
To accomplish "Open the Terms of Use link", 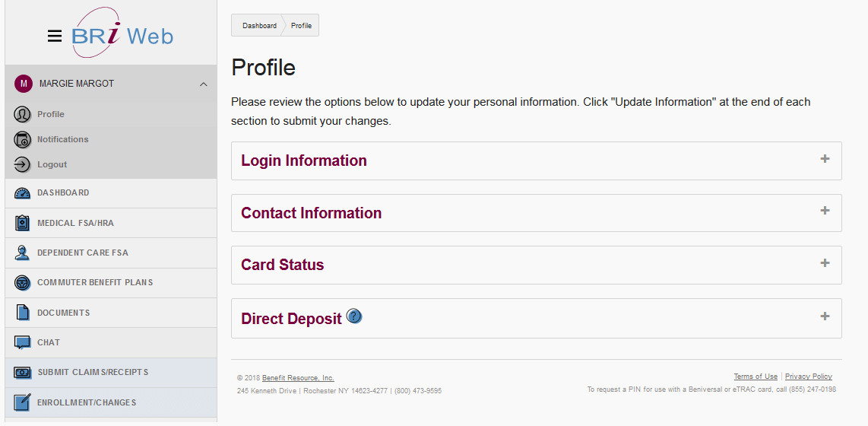I will tap(756, 377).
